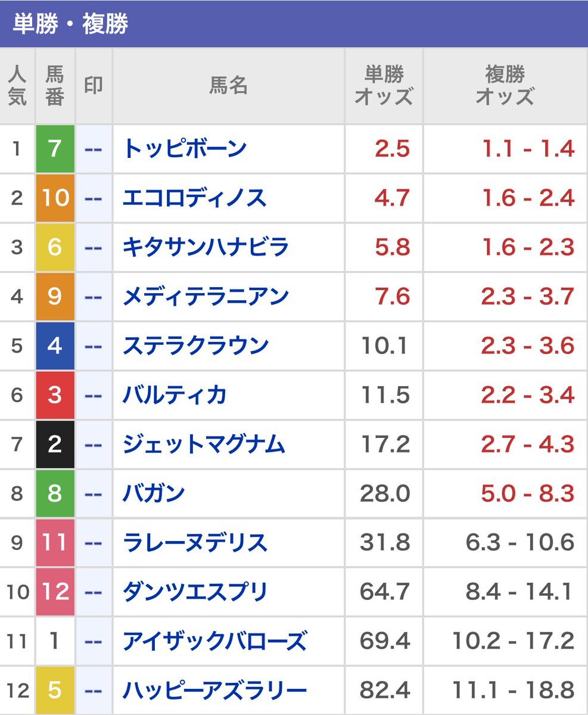Toggle the mark setting for トッピボーン
Image resolution: width=588 pixels, height=715 pixels.
click(93, 150)
